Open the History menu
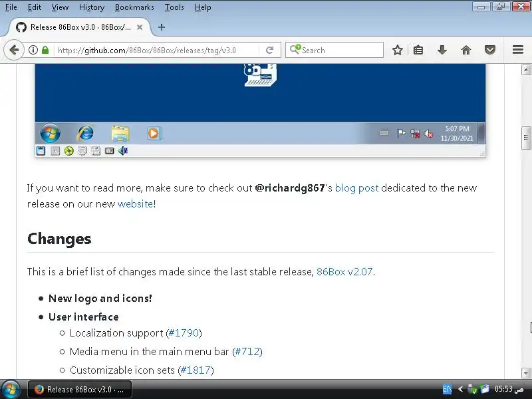 [92, 7]
